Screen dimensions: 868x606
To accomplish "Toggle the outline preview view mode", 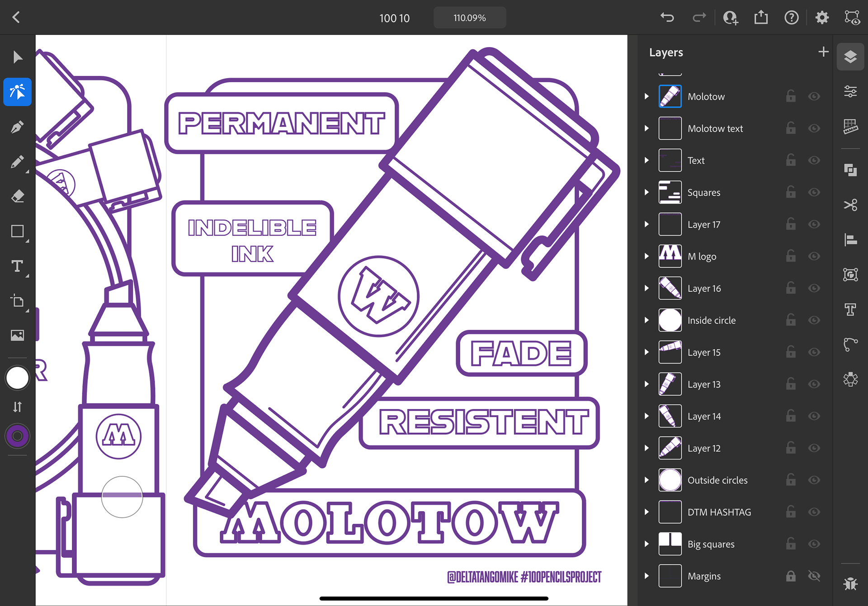I will [852, 18].
